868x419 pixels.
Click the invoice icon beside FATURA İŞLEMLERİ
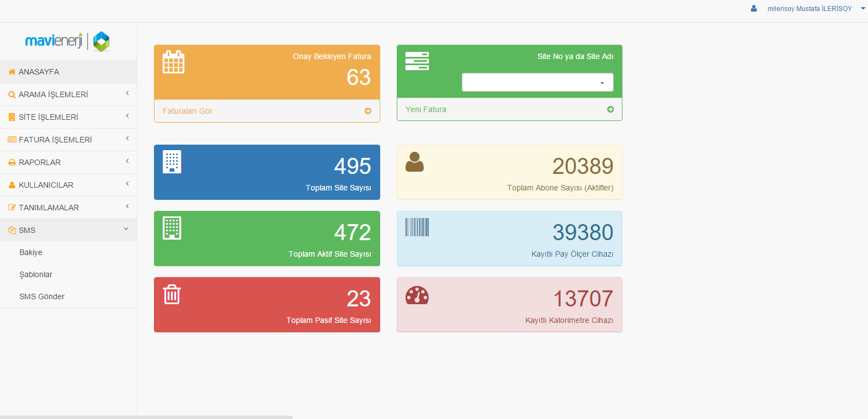12,140
